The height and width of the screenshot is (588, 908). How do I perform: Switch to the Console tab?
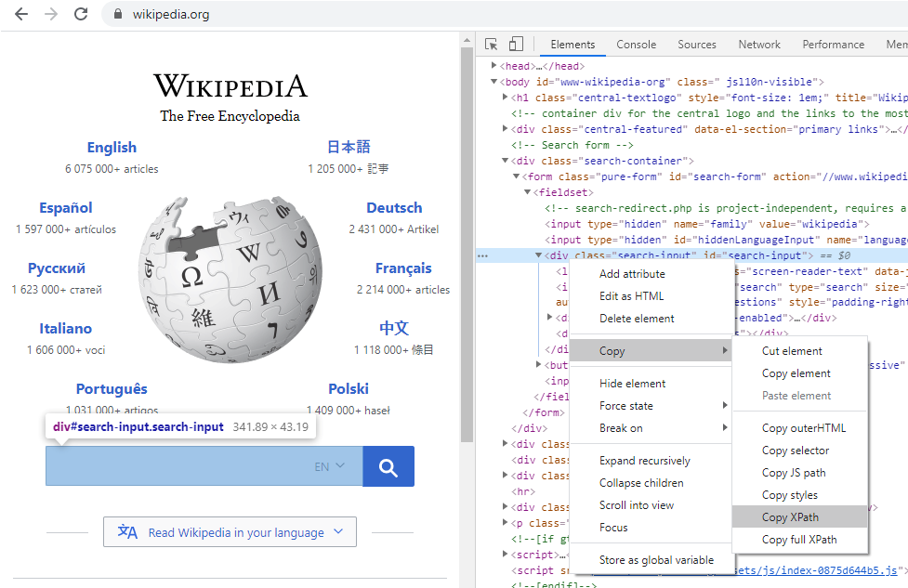636,45
